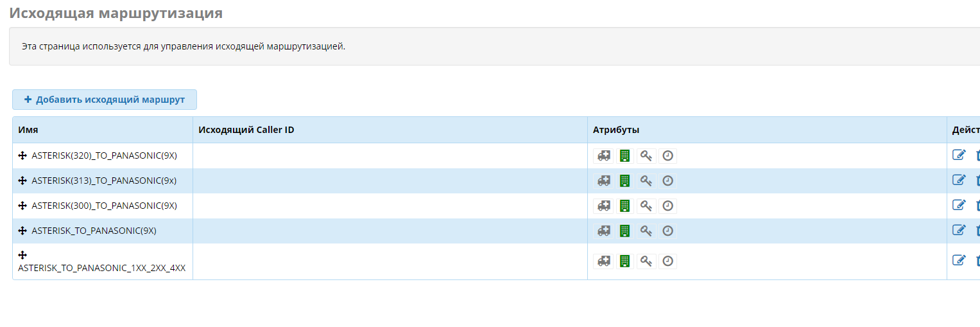Screen dimensions: 980x327
Task: Edit the ASTERISK(320)_TO_PANASONIC(9X) route
Action: click(959, 155)
